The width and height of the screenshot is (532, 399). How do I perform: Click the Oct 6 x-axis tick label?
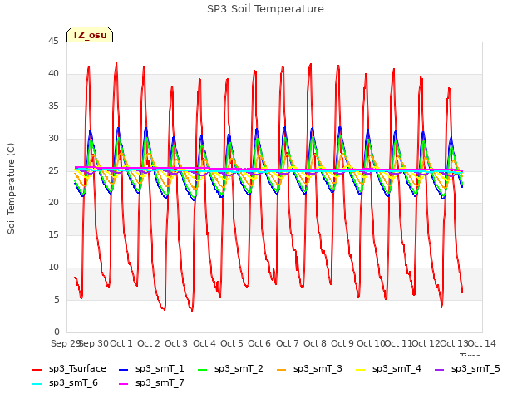click(259, 343)
